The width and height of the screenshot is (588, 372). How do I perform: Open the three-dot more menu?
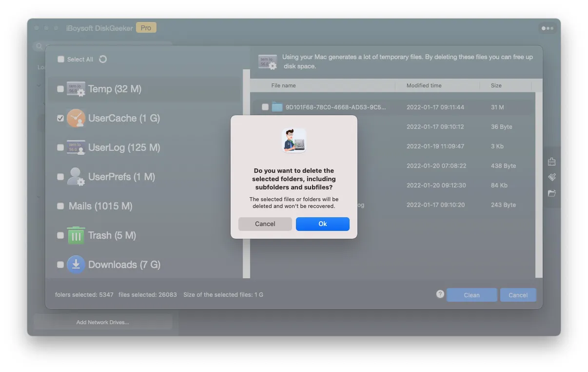(x=548, y=28)
